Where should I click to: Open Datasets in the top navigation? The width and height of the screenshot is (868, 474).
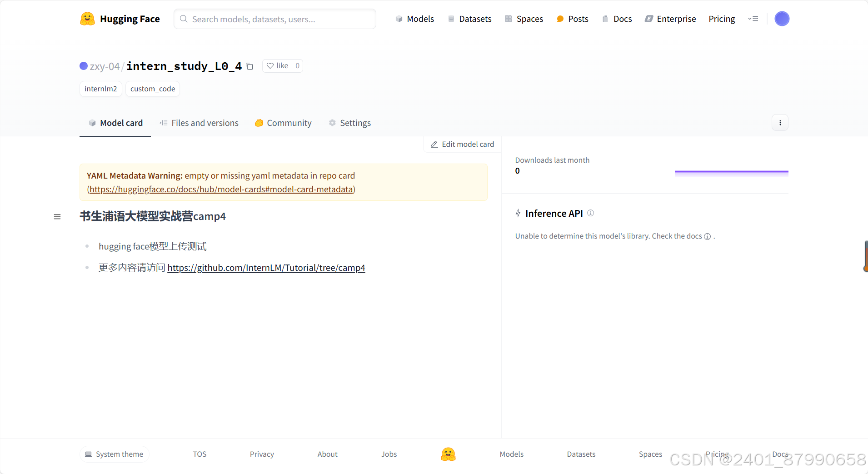tap(469, 19)
